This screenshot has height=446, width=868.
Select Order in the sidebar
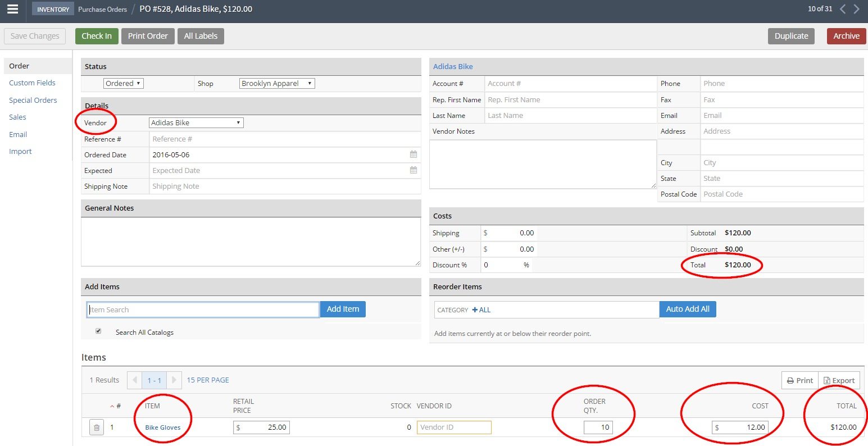(x=38, y=66)
